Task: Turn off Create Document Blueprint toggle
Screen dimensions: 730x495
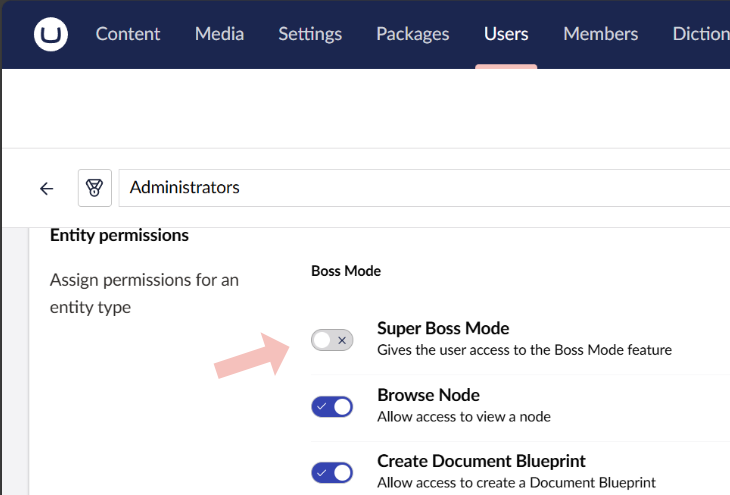Action: [332, 473]
